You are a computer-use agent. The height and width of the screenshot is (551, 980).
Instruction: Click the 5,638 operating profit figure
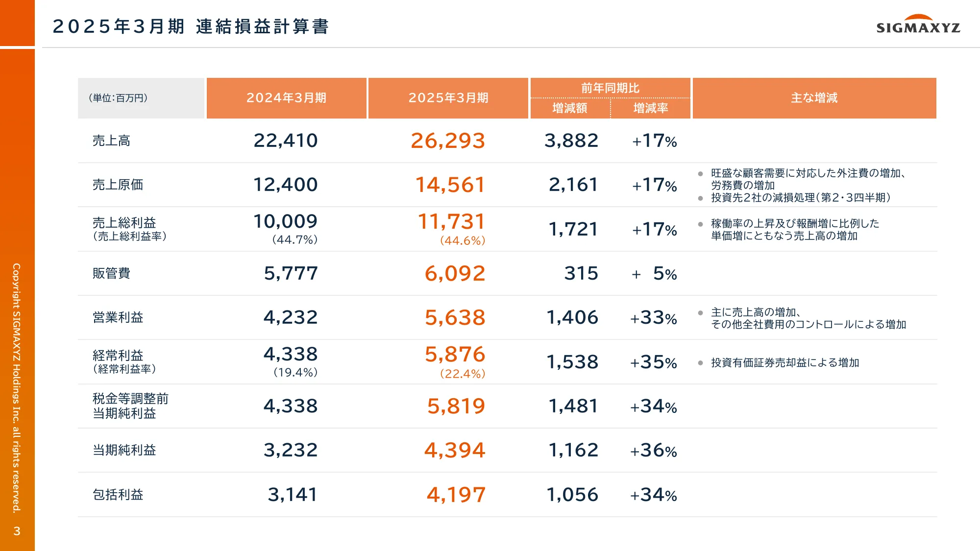(x=455, y=317)
